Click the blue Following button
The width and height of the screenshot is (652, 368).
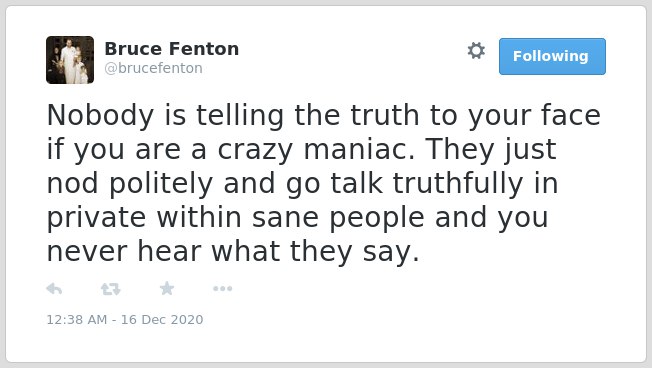(552, 56)
